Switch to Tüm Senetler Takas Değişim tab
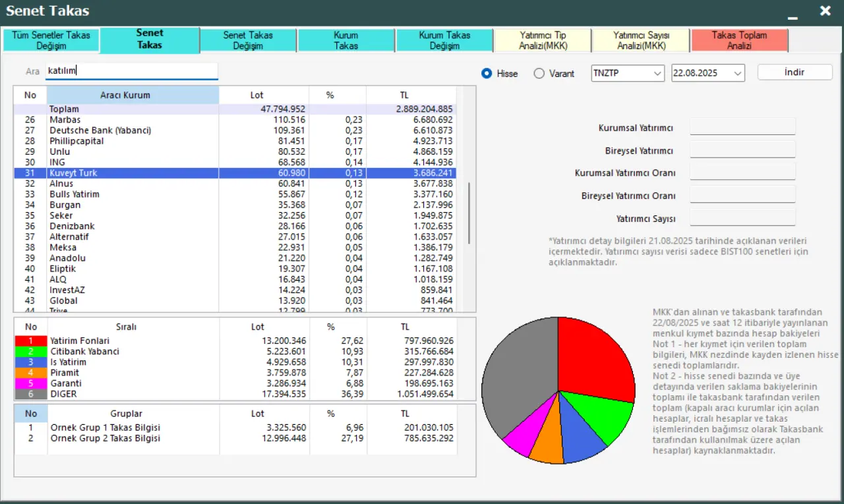 point(51,41)
